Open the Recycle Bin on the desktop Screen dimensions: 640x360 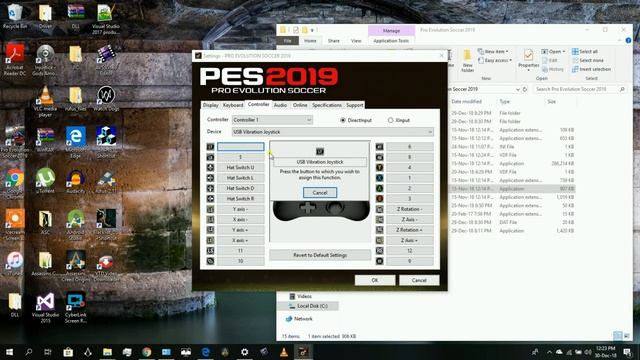15,16
